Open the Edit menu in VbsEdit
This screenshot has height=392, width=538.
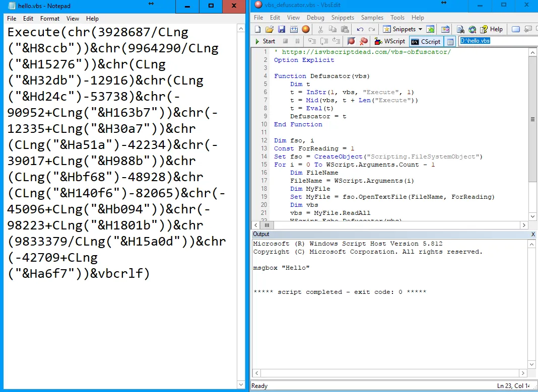[x=275, y=18]
